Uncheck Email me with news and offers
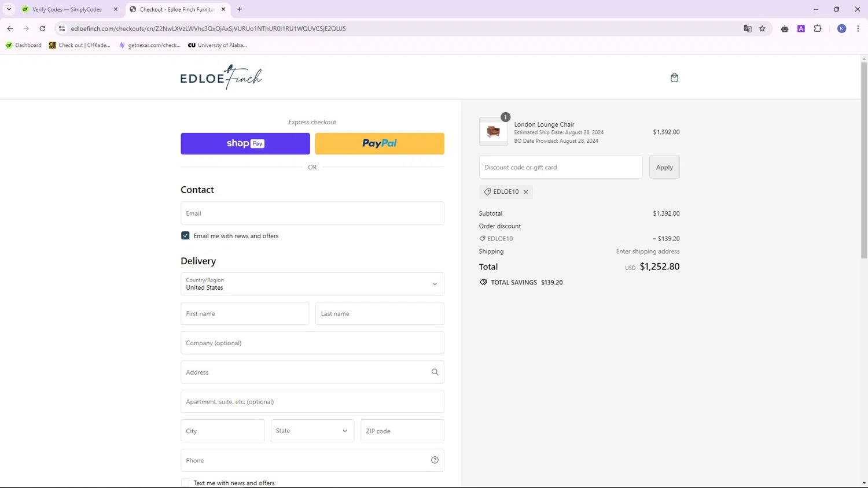 [x=185, y=236]
